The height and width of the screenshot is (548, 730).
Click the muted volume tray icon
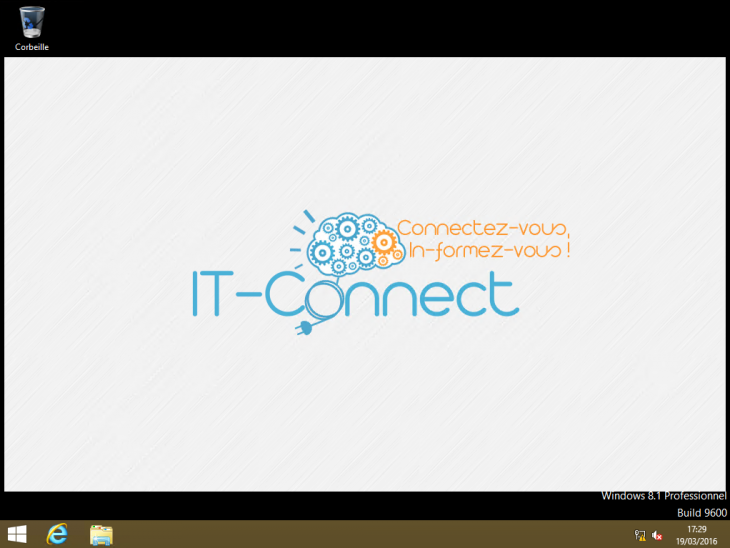(x=657, y=535)
